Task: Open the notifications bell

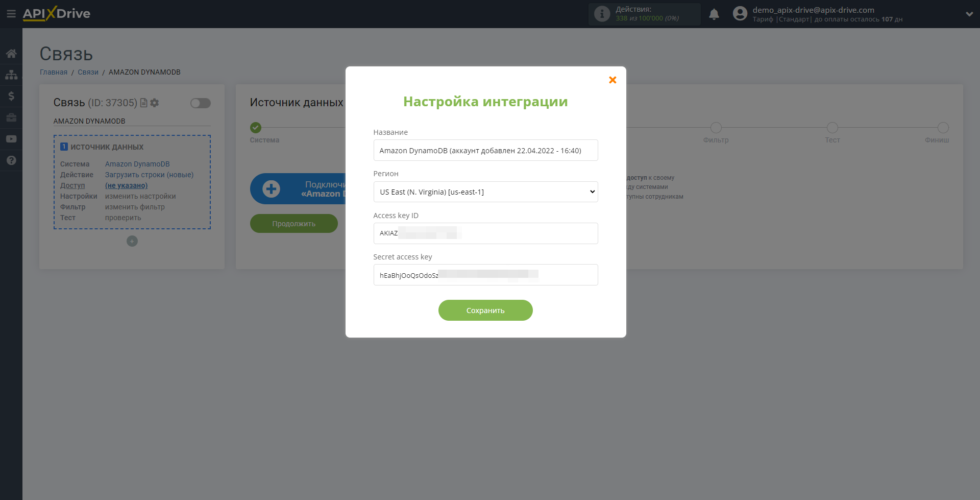Action: pyautogui.click(x=714, y=14)
